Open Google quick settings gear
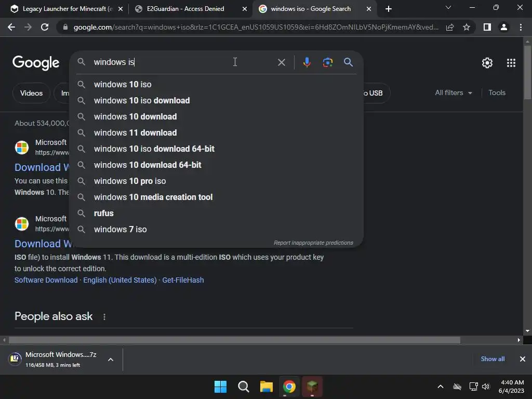Screen dimensions: 532x399 click(487, 63)
